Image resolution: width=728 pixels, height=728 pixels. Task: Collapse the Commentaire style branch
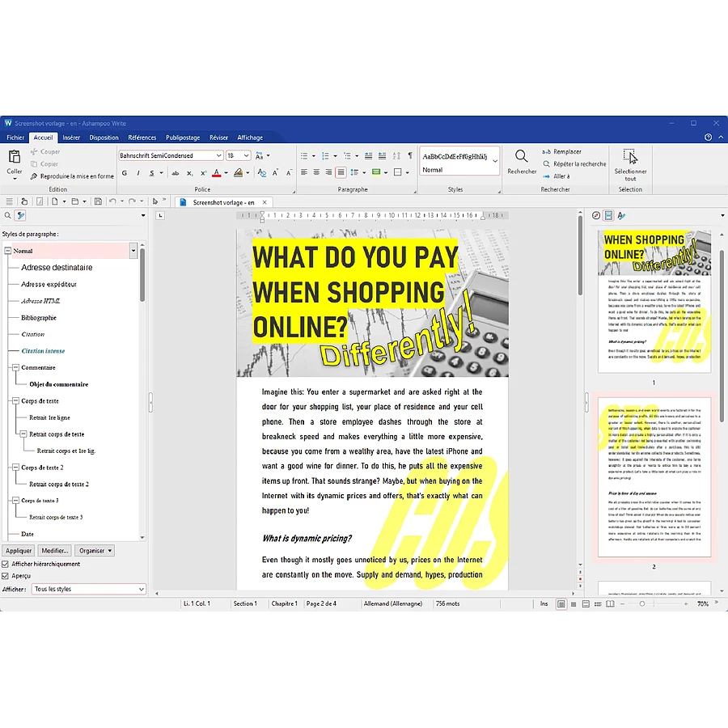coord(15,368)
